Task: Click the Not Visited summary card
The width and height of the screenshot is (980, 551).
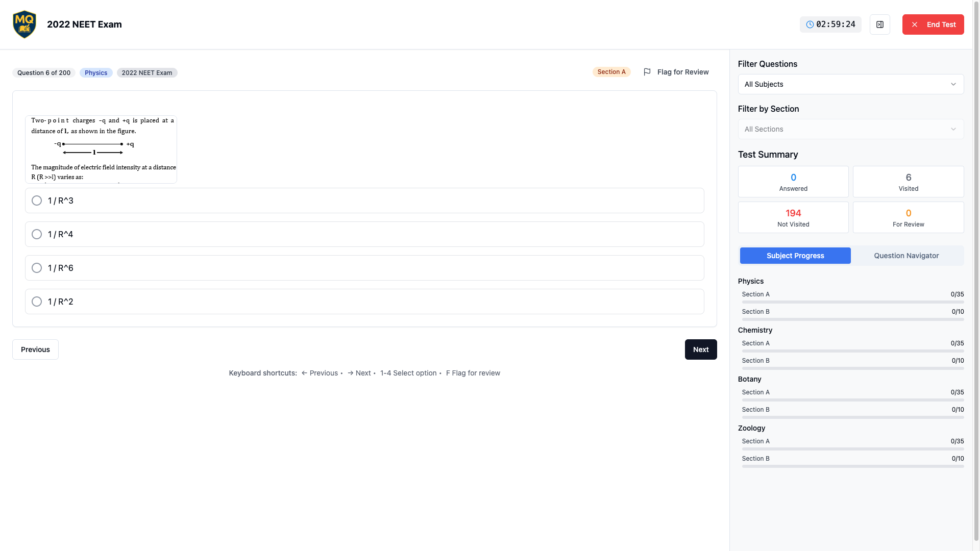Action: point(793,217)
